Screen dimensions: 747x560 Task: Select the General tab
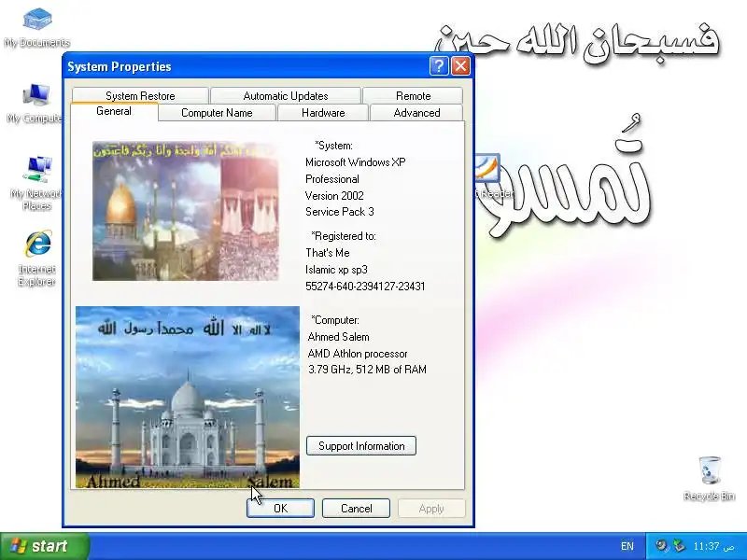[x=114, y=111]
